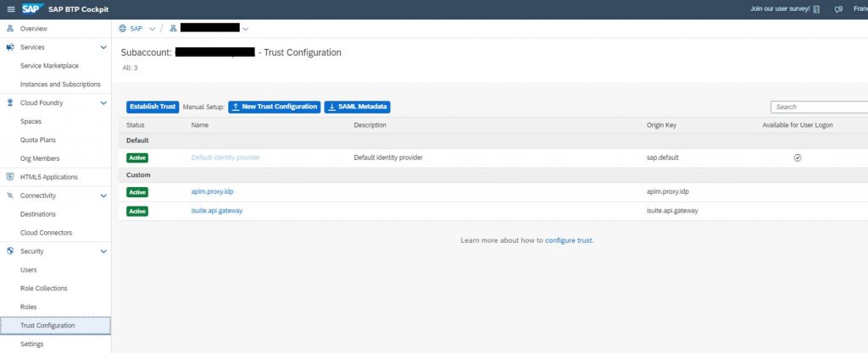Image resolution: width=868 pixels, height=353 pixels.
Task: Click the Cloud Foundry section icon
Action: pyautogui.click(x=10, y=102)
